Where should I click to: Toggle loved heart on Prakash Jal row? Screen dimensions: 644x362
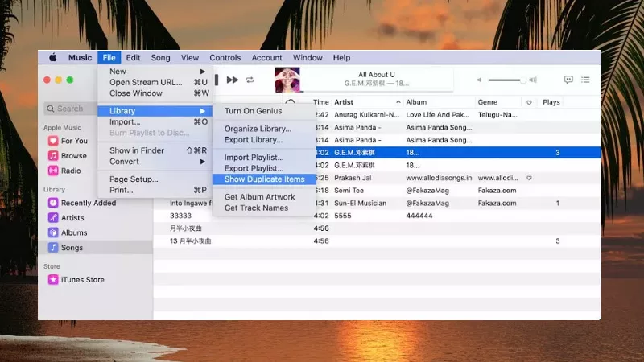pos(529,178)
